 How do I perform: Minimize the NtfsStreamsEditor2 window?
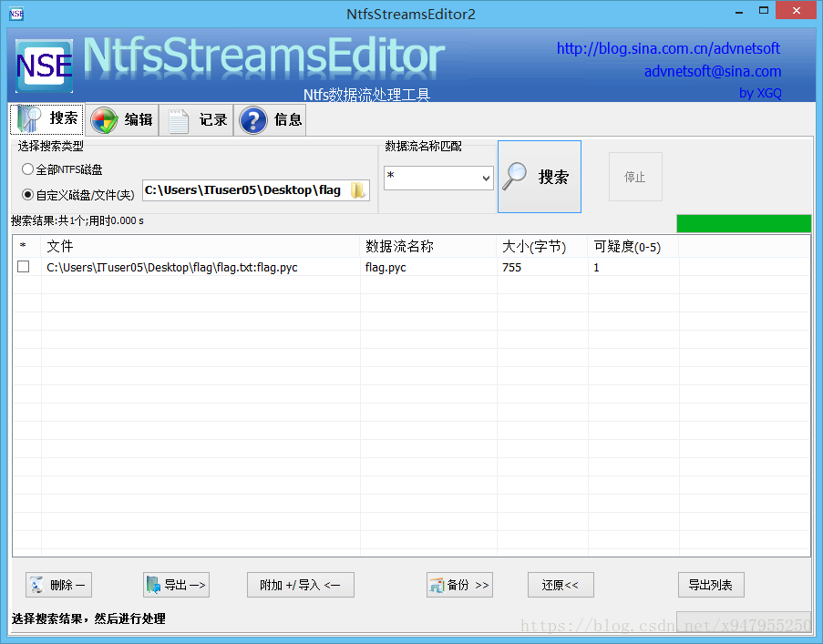coord(739,12)
